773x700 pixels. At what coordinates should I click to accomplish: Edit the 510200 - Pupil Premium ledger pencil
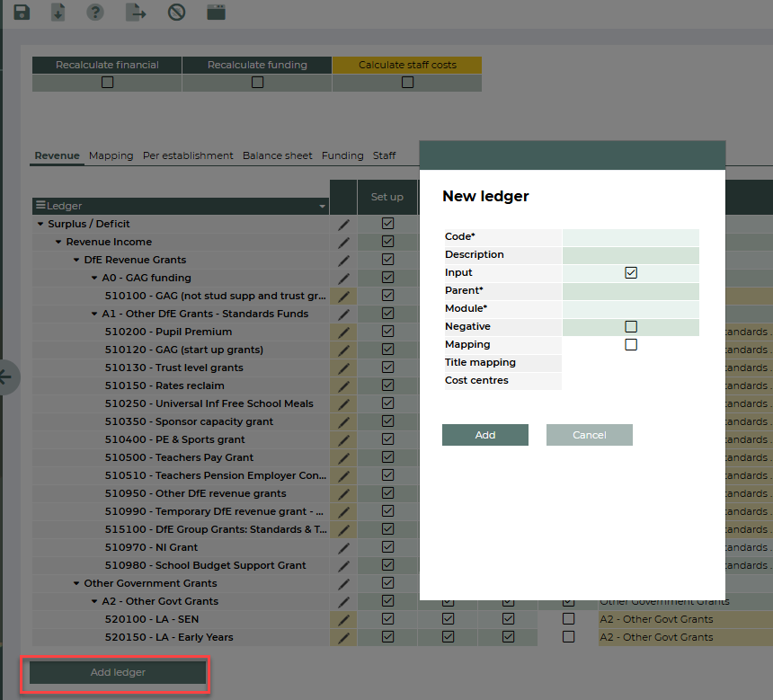(x=343, y=332)
